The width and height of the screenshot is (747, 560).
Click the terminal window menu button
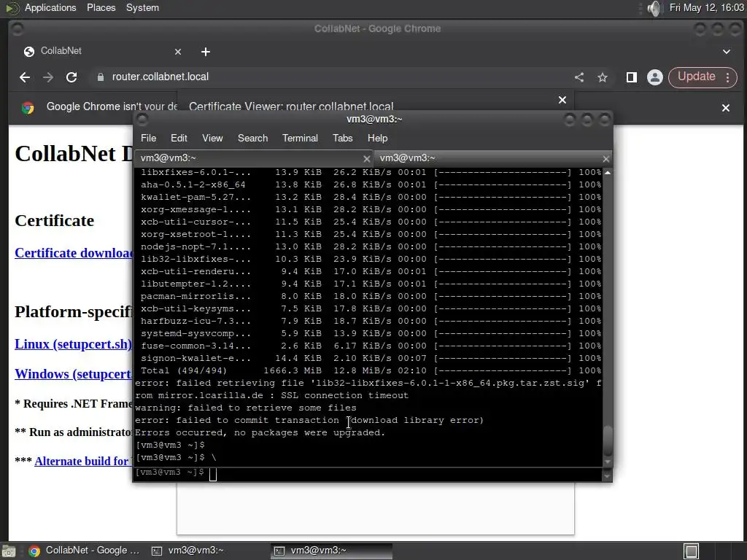142,119
